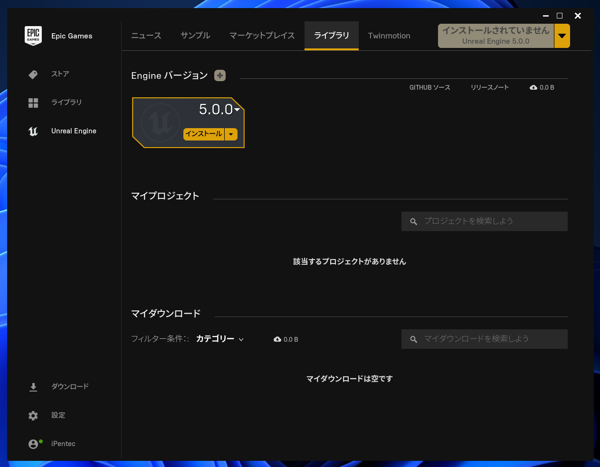The width and height of the screenshot is (600, 467).
Task: Click the Engine バージョン heading
Action: [170, 76]
